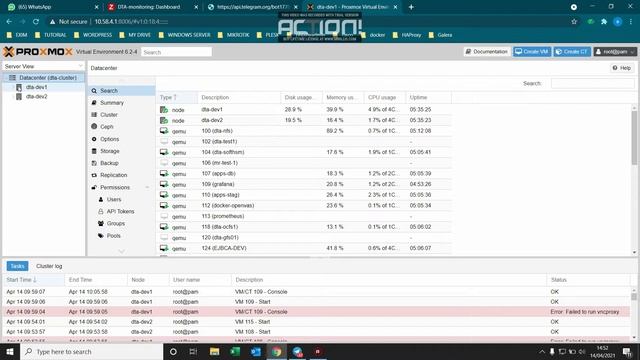Sort by the Type column header

(176, 98)
